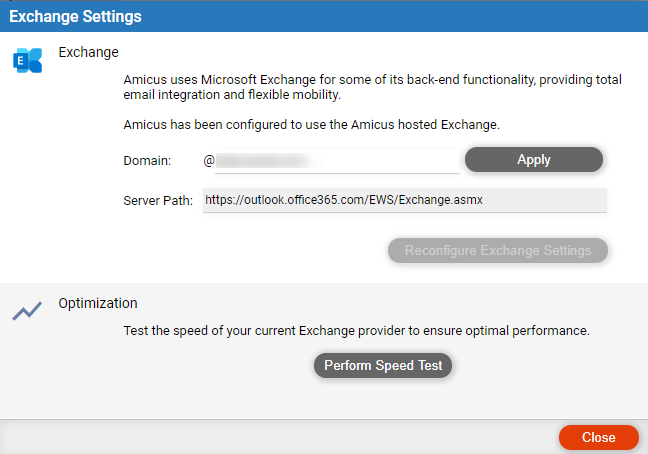Viewport: 648px width, 454px height.
Task: Select the Optimization section heading
Action: pos(98,303)
